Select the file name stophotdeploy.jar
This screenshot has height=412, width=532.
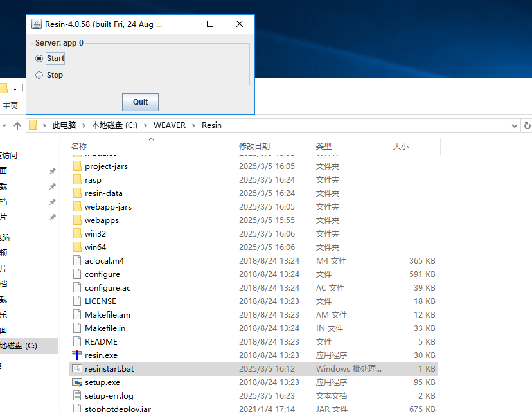pyautogui.click(x=118, y=409)
